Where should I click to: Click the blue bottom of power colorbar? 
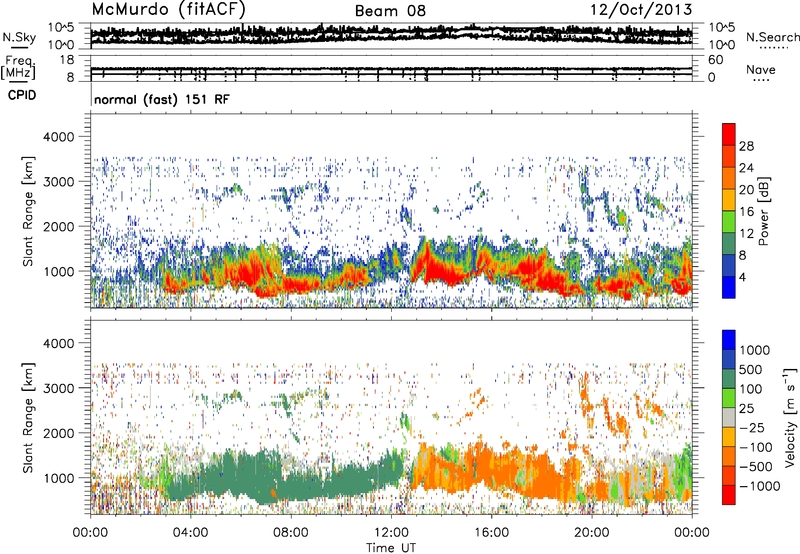click(729, 287)
